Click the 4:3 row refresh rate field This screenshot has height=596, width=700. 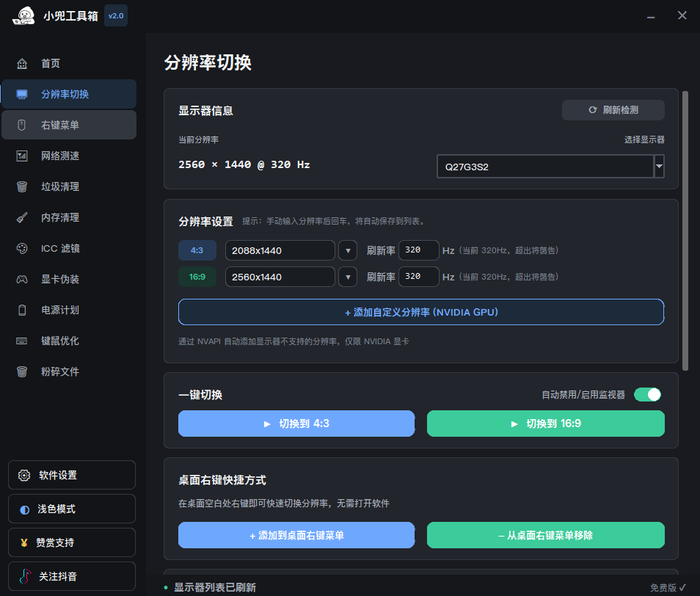tap(419, 250)
